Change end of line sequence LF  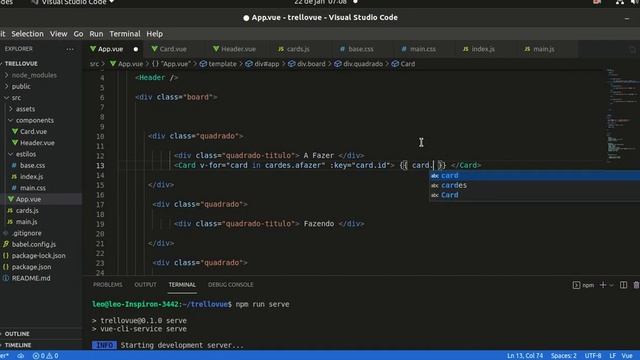pos(612,356)
